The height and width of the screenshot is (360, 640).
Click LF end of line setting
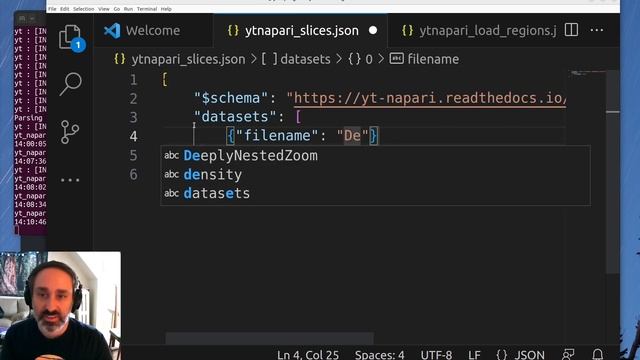(x=474, y=354)
